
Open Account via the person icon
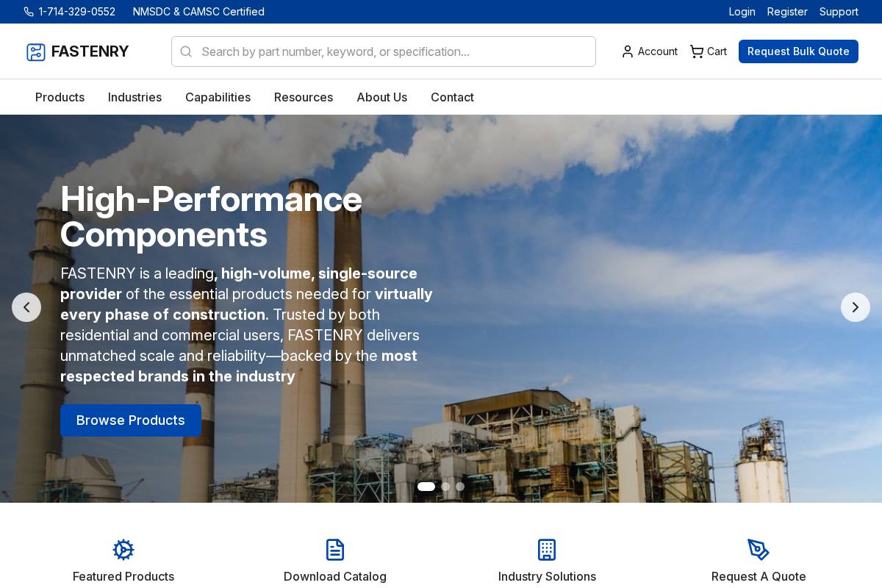(x=628, y=51)
